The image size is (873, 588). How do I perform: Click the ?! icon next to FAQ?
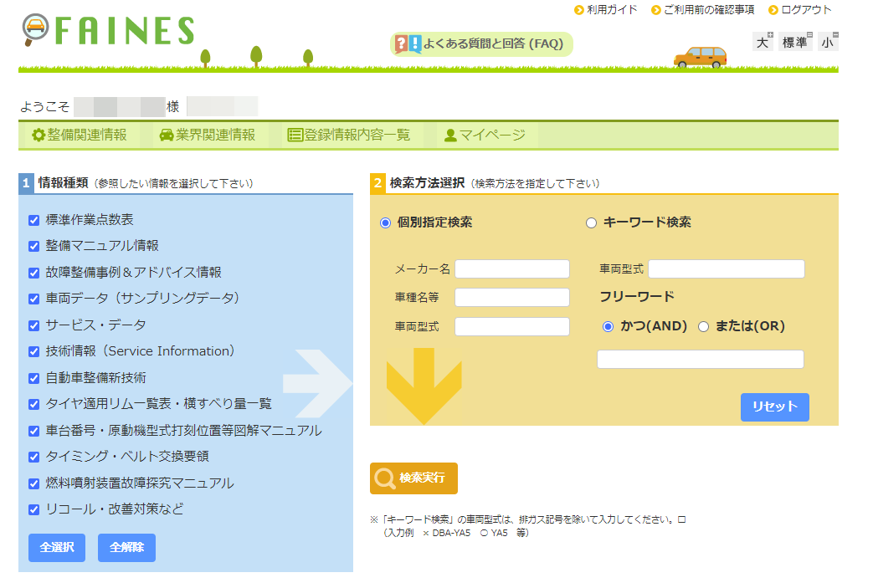click(406, 43)
